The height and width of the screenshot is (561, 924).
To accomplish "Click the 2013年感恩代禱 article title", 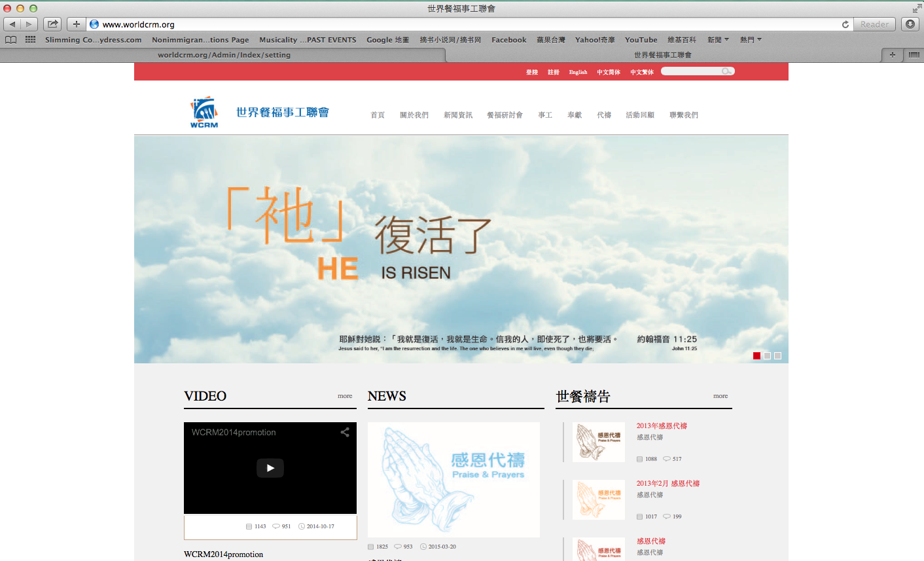I will [x=663, y=425].
